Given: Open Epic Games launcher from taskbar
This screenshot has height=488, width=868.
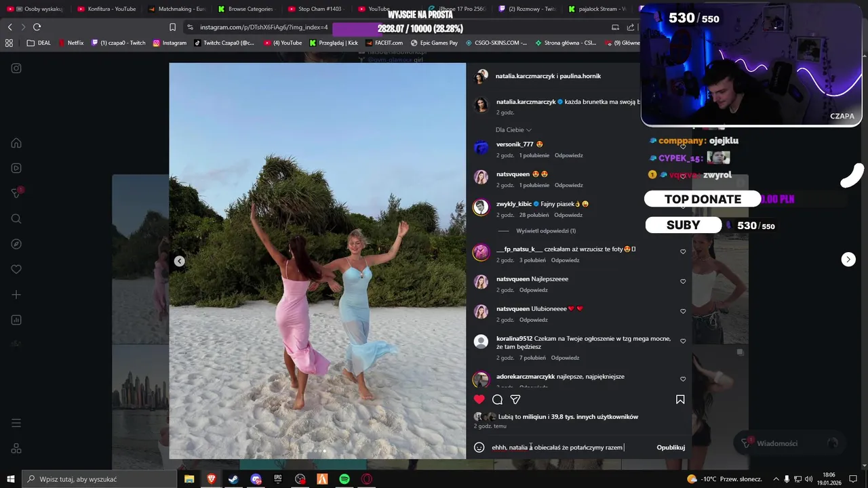Looking at the screenshot, I should pos(278,479).
